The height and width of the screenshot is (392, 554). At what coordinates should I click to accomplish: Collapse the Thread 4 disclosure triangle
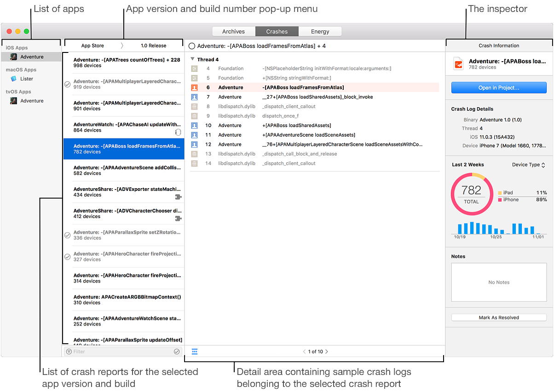point(193,59)
